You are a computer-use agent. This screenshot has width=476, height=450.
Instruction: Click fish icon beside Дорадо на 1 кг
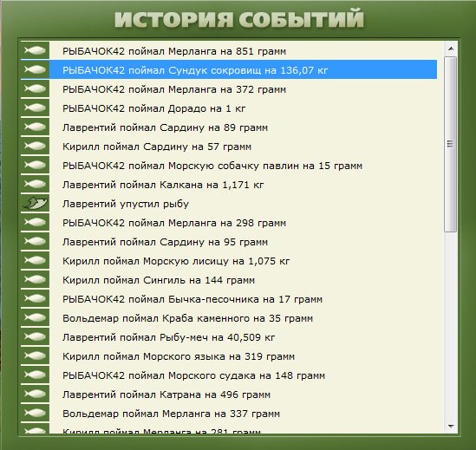click(35, 108)
